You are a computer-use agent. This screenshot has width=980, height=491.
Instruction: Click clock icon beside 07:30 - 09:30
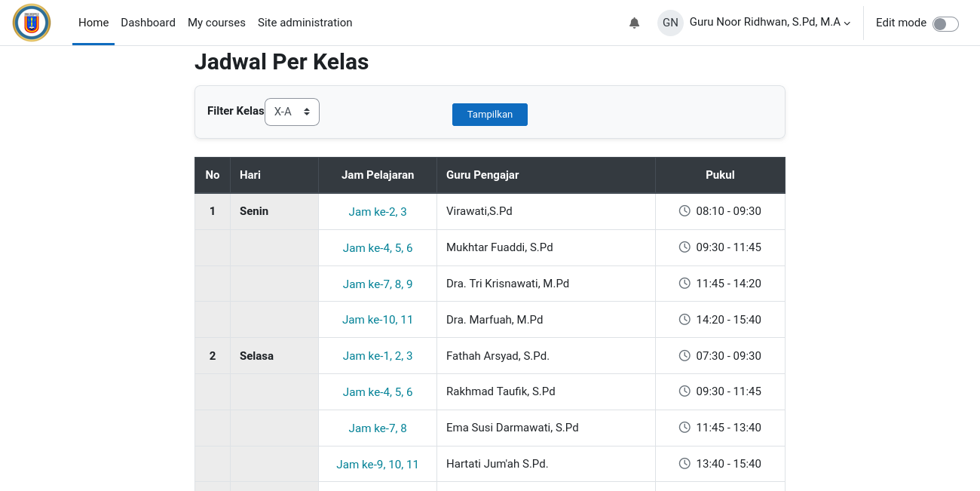coord(684,355)
